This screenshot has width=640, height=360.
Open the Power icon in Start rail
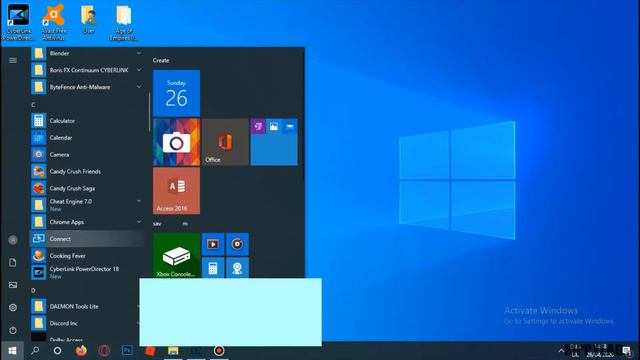tap(13, 330)
